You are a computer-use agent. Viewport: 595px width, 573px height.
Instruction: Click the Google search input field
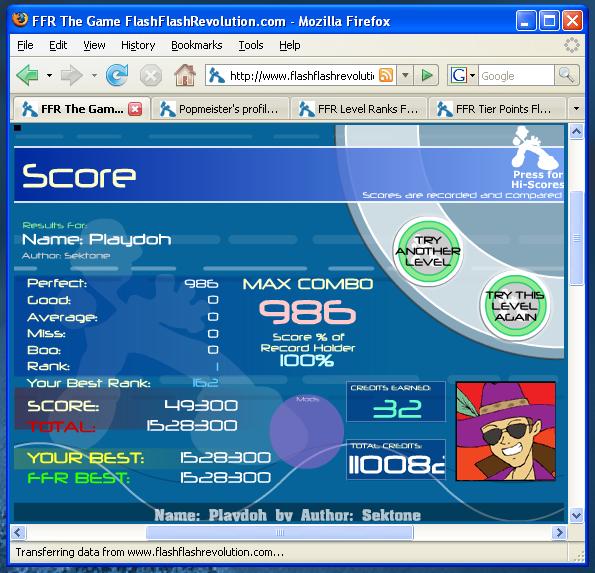(x=516, y=76)
